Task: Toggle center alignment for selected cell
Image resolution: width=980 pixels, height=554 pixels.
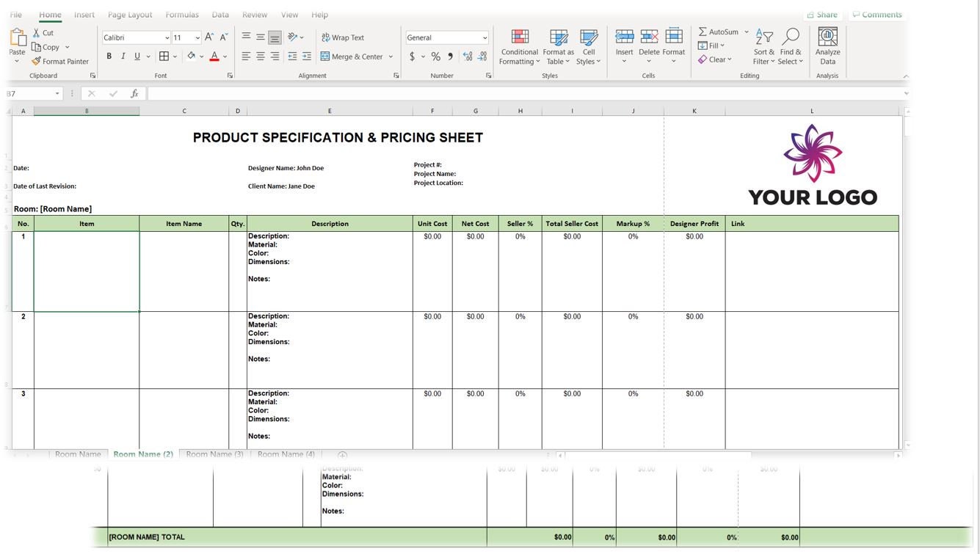Action: [x=259, y=56]
